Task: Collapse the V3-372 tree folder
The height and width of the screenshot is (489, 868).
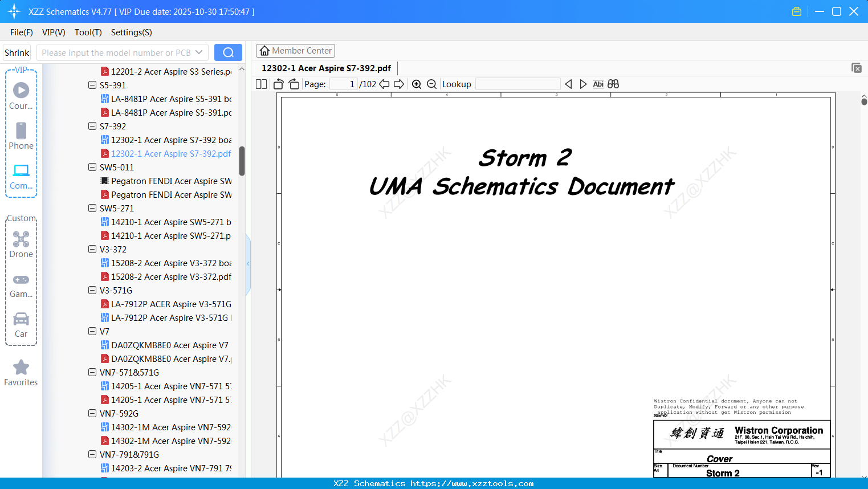Action: click(x=92, y=249)
